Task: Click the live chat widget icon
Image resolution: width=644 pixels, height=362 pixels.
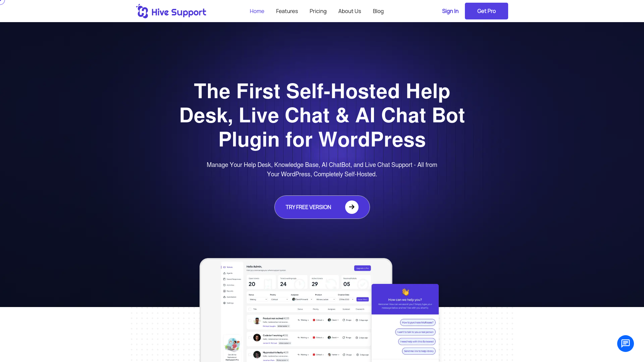Action: coord(626,344)
